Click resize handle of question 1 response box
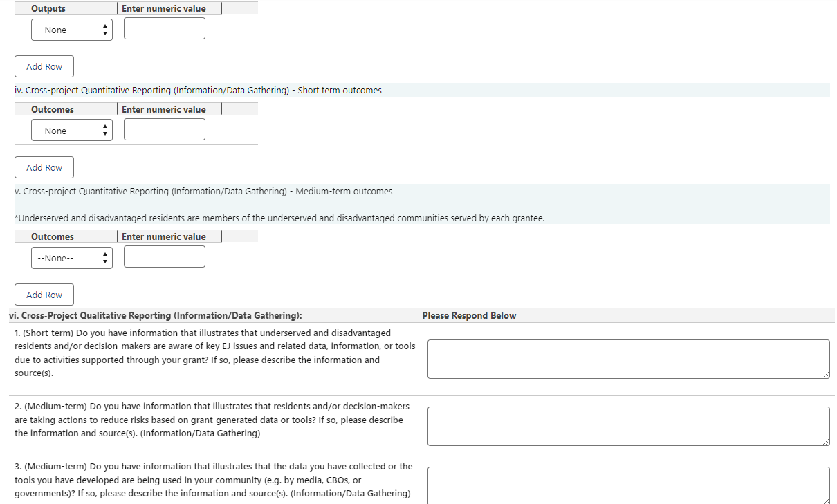Viewport: 837px width, 504px height. click(x=826, y=375)
